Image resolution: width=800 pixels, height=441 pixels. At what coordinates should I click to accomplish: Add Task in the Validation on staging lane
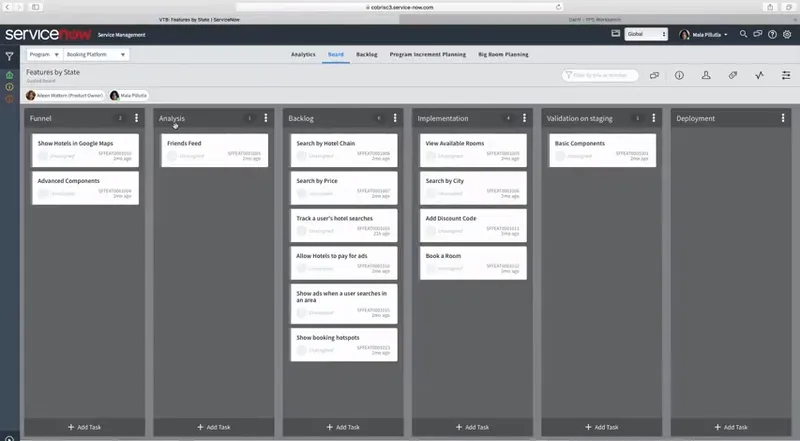point(602,427)
